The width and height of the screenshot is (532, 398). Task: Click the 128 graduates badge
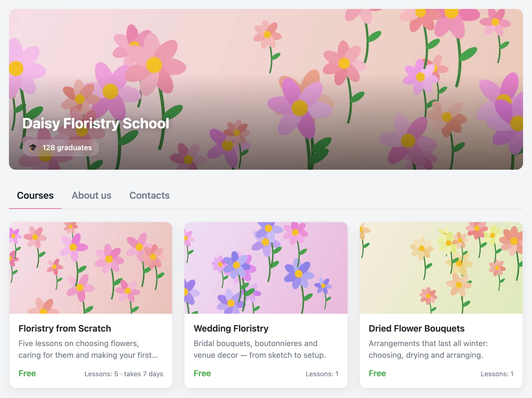point(61,148)
